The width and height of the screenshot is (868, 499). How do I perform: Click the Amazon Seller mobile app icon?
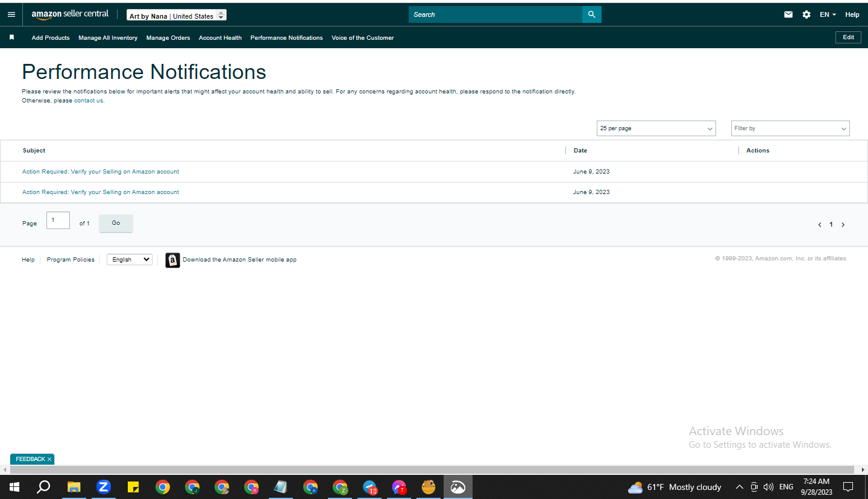click(172, 260)
